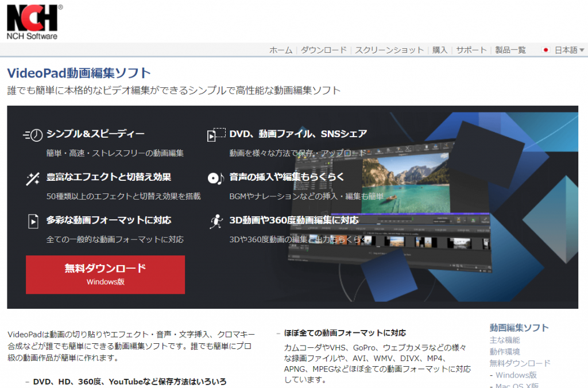Click the DVD/SNS share icon
The width and height of the screenshot is (588, 388).
coord(216,134)
